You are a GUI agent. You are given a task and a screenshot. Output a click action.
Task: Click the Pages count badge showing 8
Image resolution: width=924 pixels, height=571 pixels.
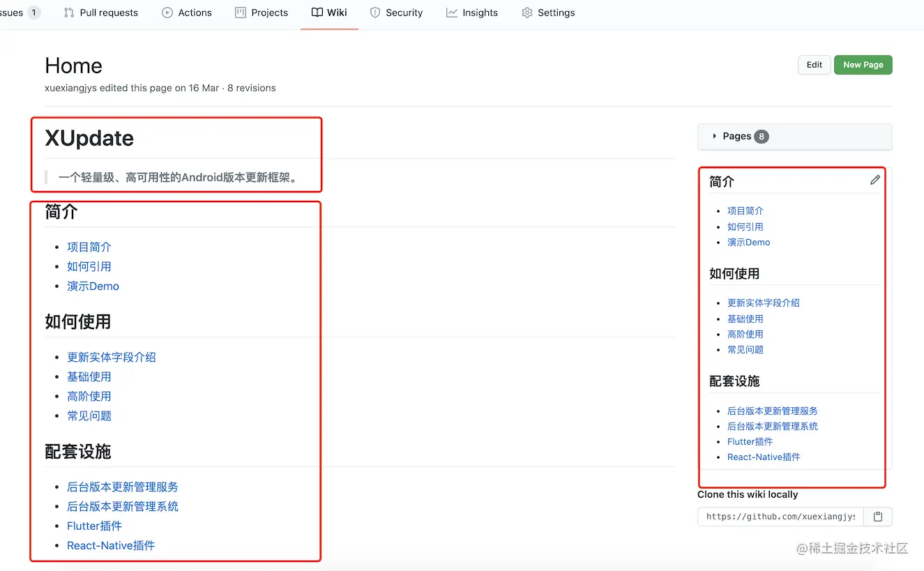pyautogui.click(x=762, y=137)
